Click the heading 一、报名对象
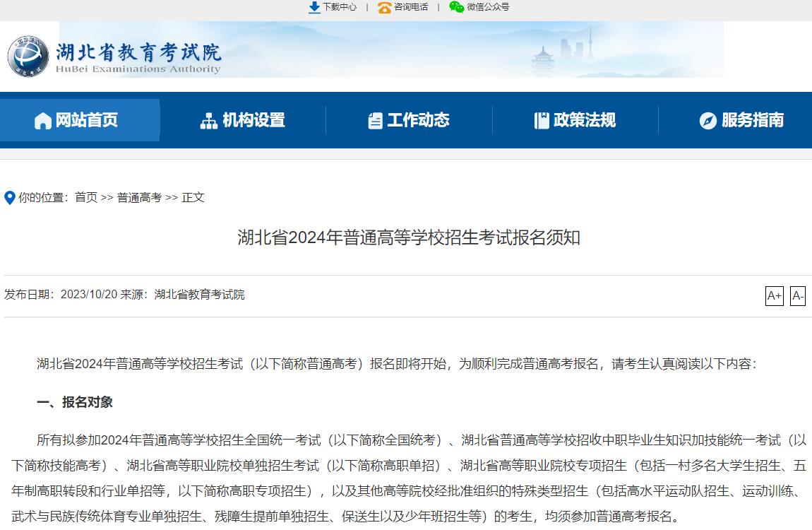812x530 pixels. coord(75,402)
